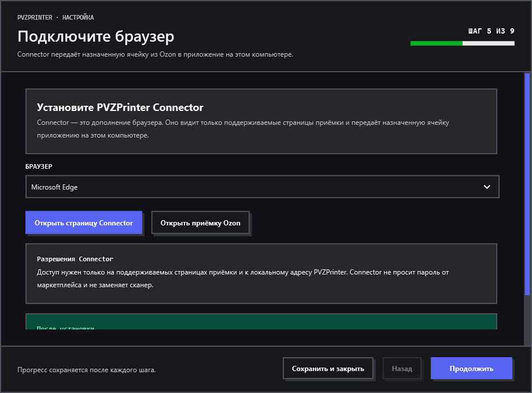Screen dimensions: 532x393
Task: Click heading 'Подключите браузер'
Action: pos(95,36)
